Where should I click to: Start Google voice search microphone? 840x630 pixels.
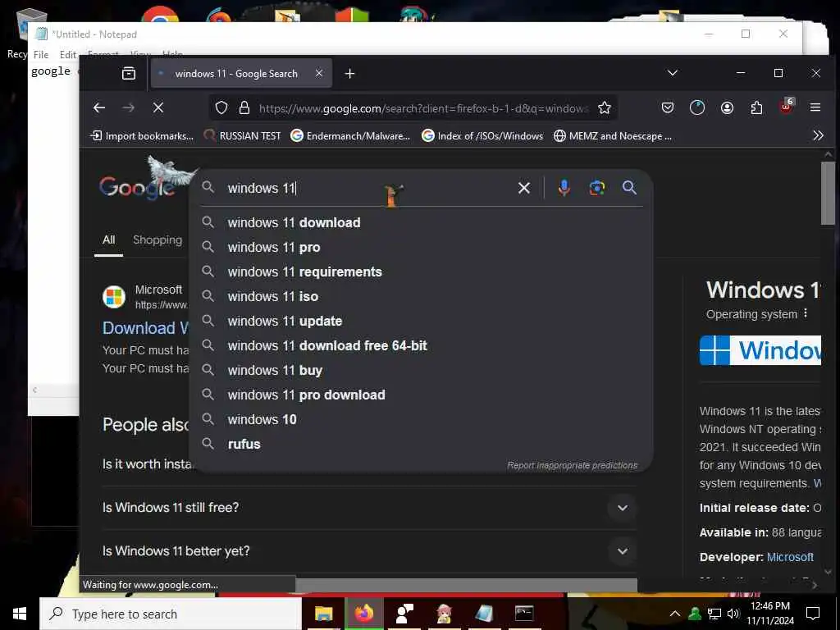tap(564, 188)
